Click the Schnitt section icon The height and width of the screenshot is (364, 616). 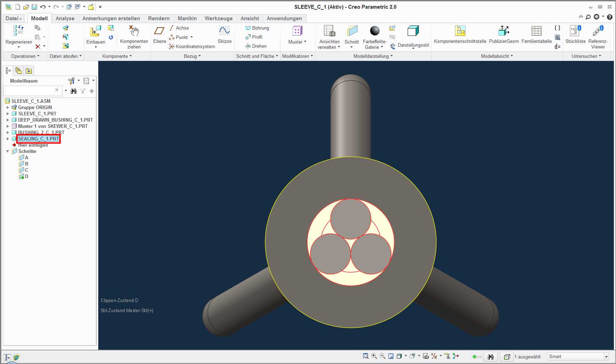(352, 31)
